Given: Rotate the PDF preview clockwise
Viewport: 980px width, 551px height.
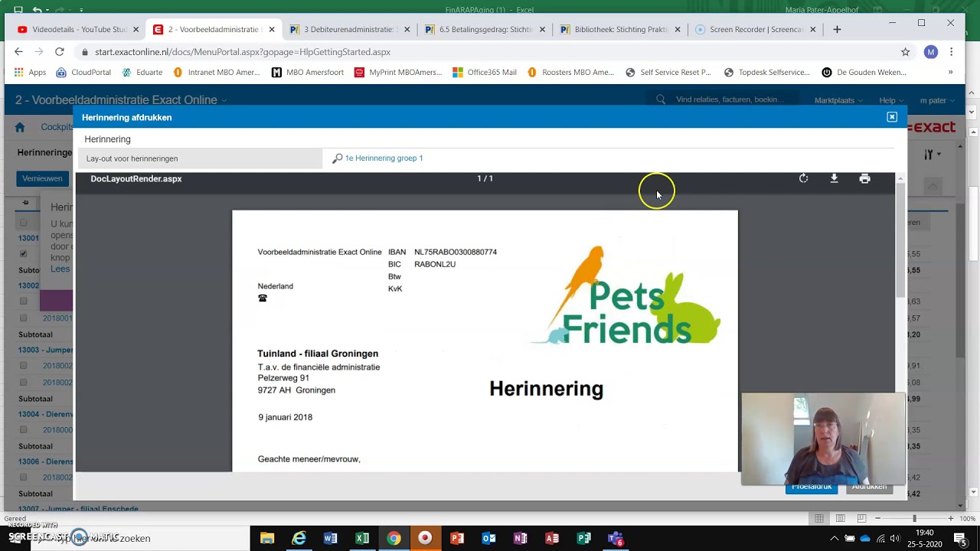Looking at the screenshot, I should click(803, 178).
